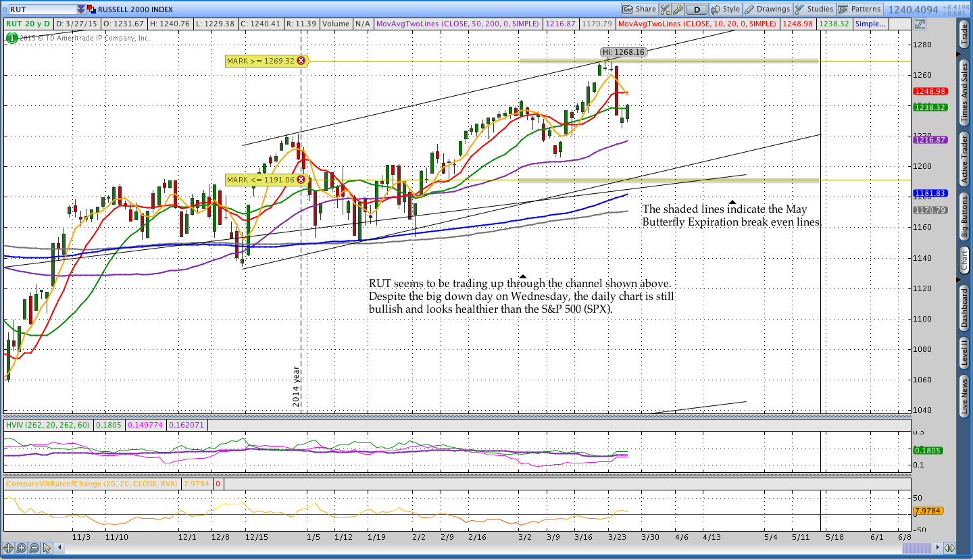Open the Big Buttons side tab
Image resolution: width=973 pixels, height=560 pixels.
pyautogui.click(x=964, y=217)
